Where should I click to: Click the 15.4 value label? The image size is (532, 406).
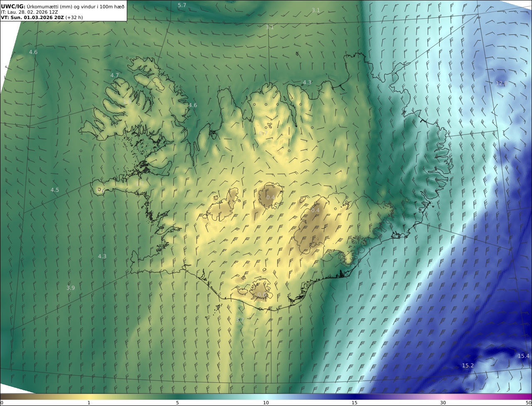(524, 356)
